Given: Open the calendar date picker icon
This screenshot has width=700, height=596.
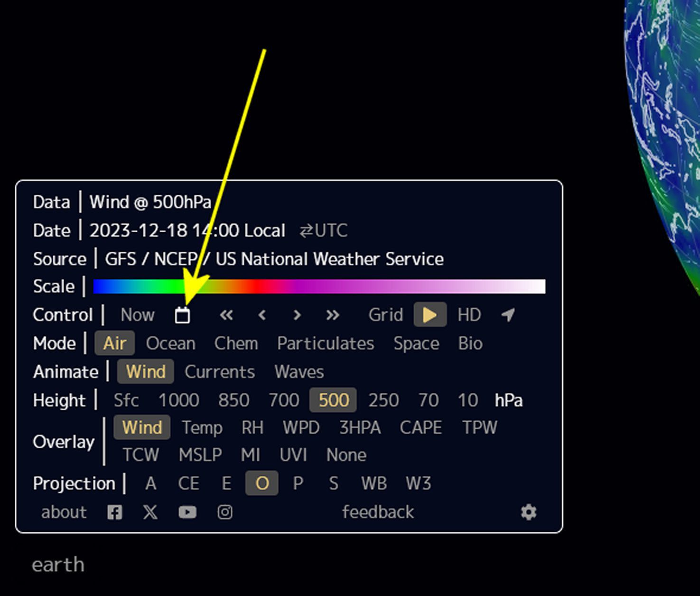Looking at the screenshot, I should pos(182,315).
